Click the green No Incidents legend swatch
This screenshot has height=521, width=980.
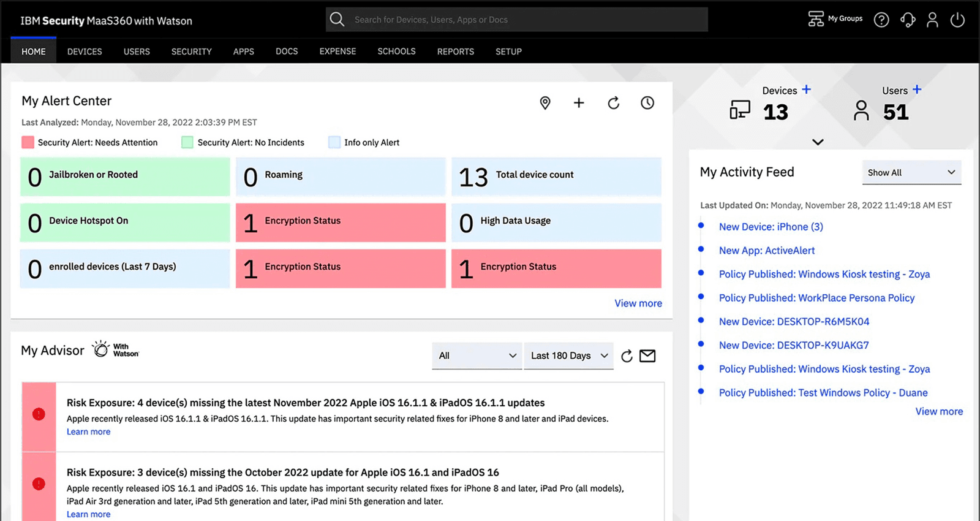pos(187,142)
